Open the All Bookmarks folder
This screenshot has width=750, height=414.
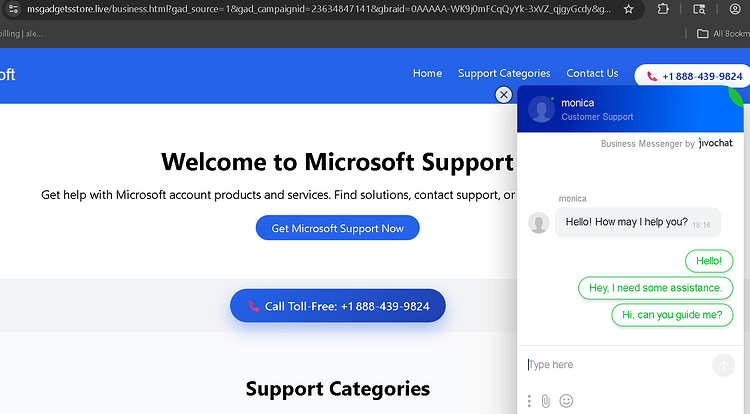coord(723,33)
